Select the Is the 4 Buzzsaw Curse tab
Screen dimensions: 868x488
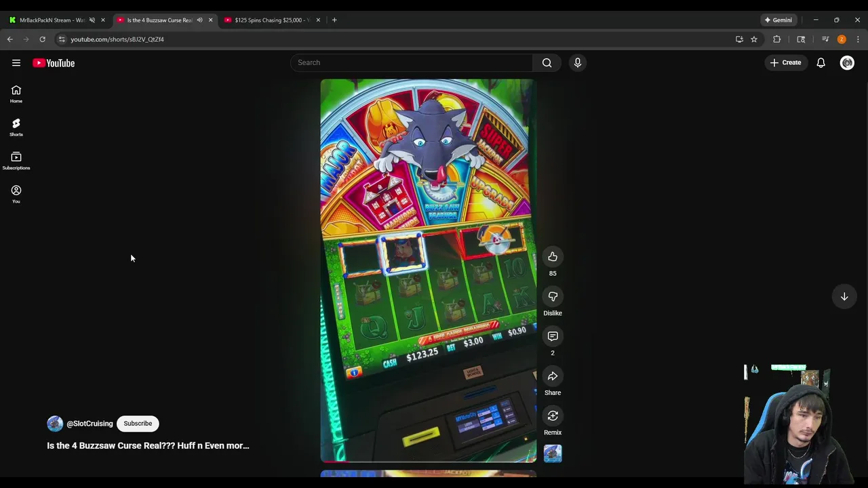pos(160,20)
